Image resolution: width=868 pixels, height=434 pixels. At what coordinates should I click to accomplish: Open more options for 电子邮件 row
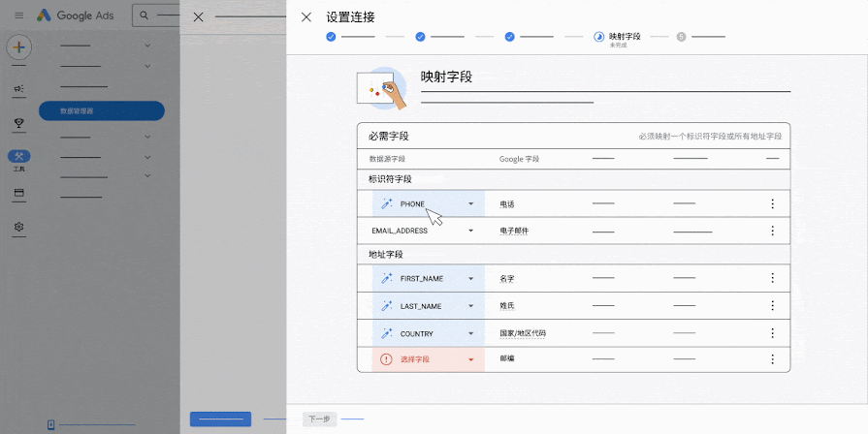coord(772,231)
